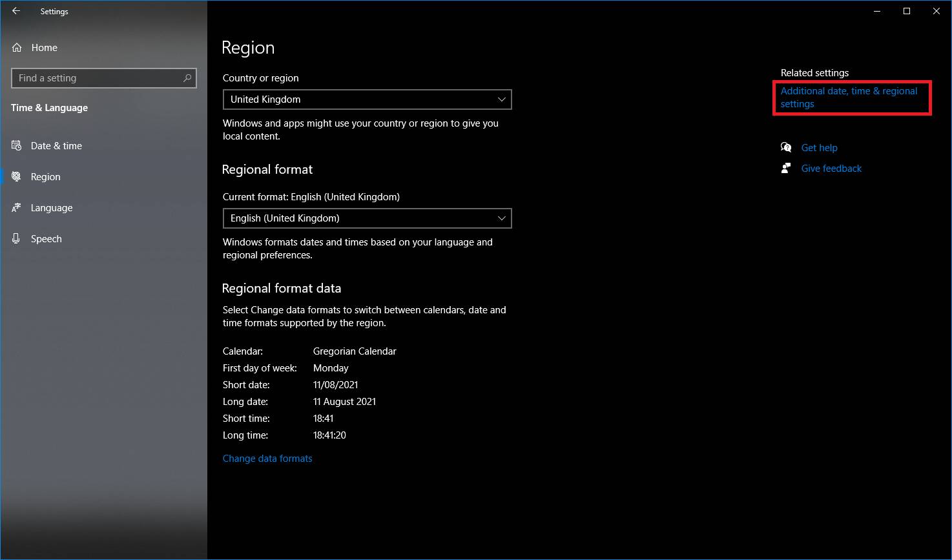
Task: Click the Get help link
Action: coord(819,148)
